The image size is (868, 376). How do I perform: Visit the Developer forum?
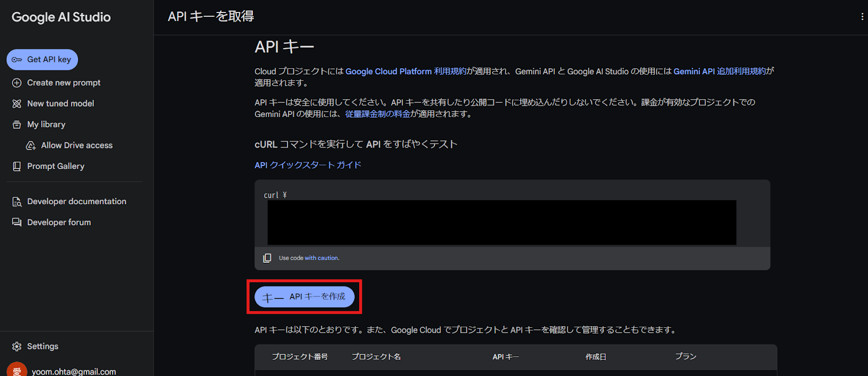[x=59, y=223]
